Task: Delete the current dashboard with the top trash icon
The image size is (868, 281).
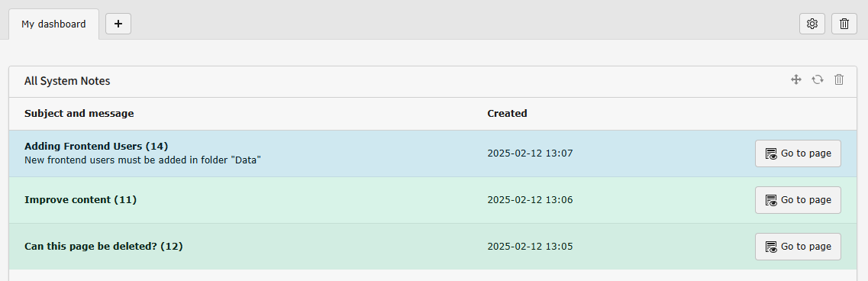Action: 844,24
